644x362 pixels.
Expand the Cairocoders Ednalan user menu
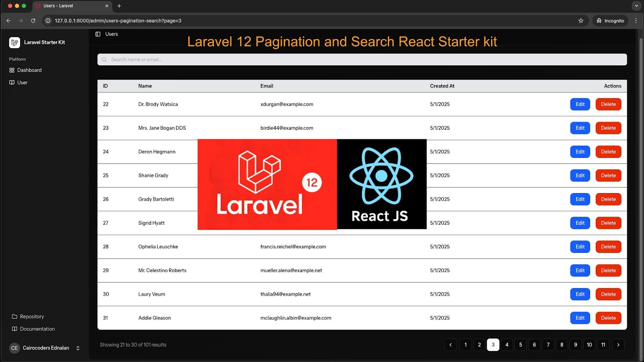[45, 348]
